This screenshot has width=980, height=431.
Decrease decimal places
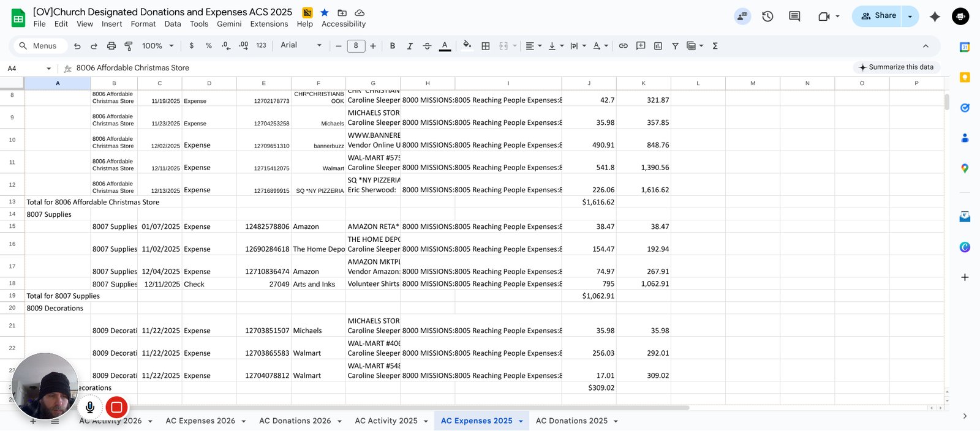click(226, 46)
